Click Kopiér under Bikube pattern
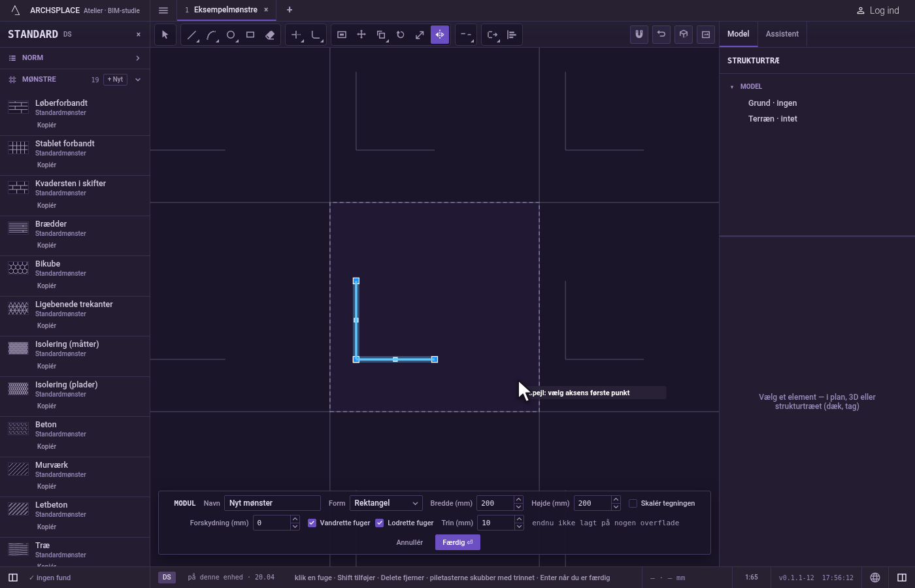915x588 pixels. [x=46, y=286]
